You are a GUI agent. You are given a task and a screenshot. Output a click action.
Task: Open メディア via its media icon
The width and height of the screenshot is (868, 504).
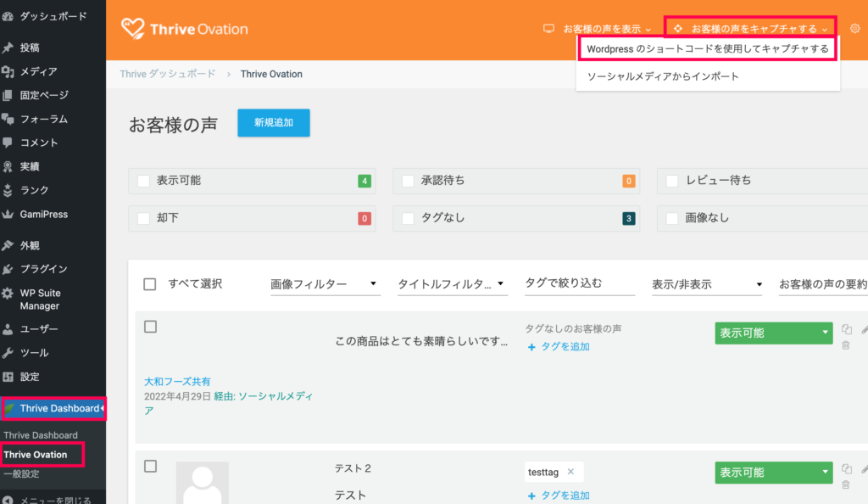8,71
